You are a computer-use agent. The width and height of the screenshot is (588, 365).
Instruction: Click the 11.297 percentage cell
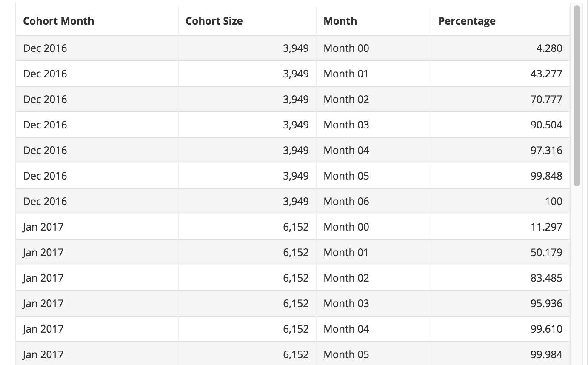(x=546, y=227)
